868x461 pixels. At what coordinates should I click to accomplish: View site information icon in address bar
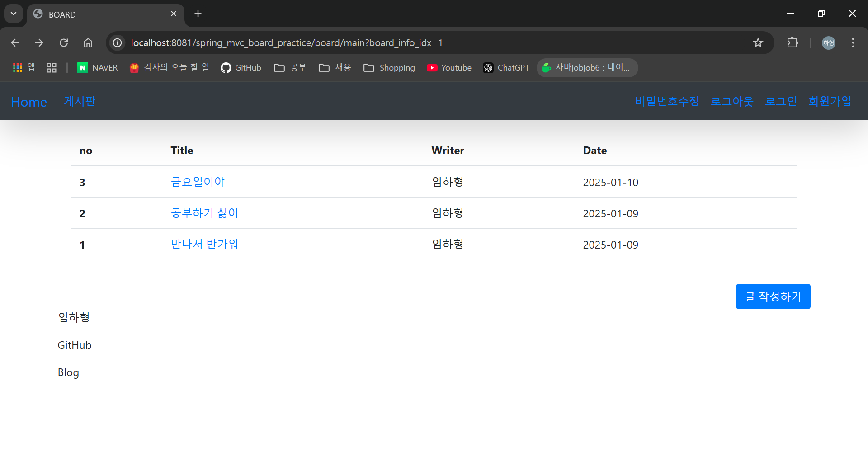click(118, 42)
